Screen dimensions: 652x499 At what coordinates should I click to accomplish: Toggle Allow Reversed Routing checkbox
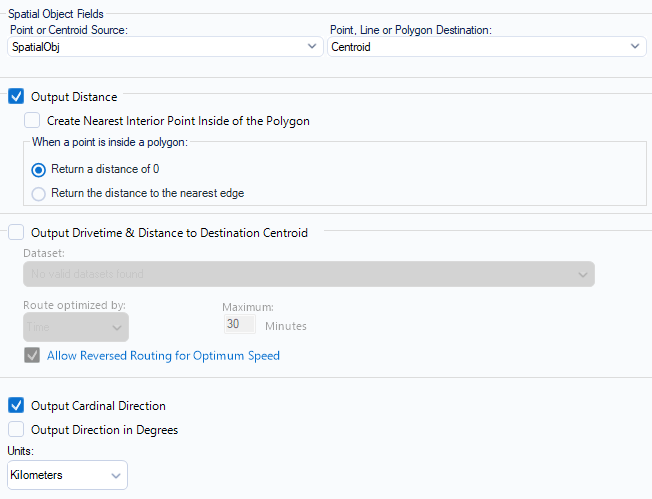32,355
